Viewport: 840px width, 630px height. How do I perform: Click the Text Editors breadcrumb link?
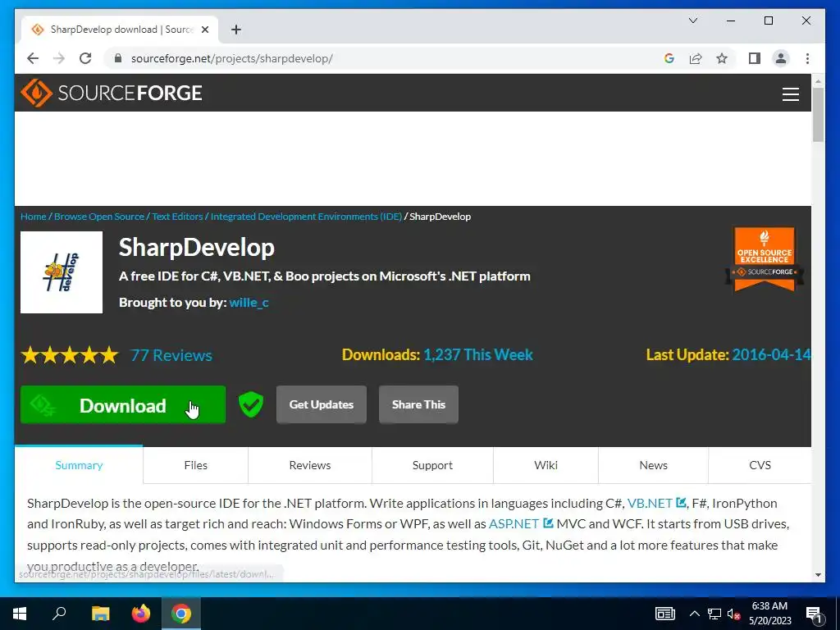[x=177, y=217]
